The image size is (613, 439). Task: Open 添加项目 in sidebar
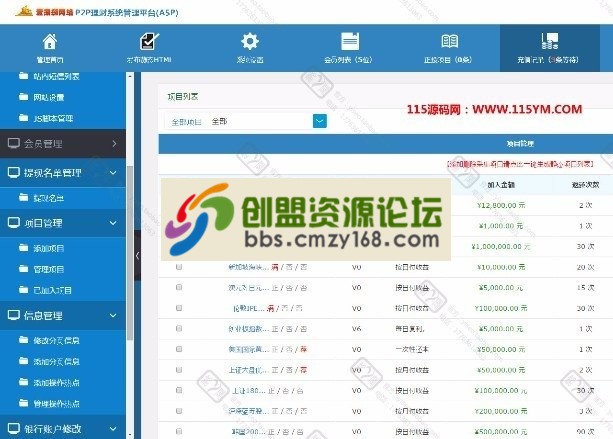[48, 248]
